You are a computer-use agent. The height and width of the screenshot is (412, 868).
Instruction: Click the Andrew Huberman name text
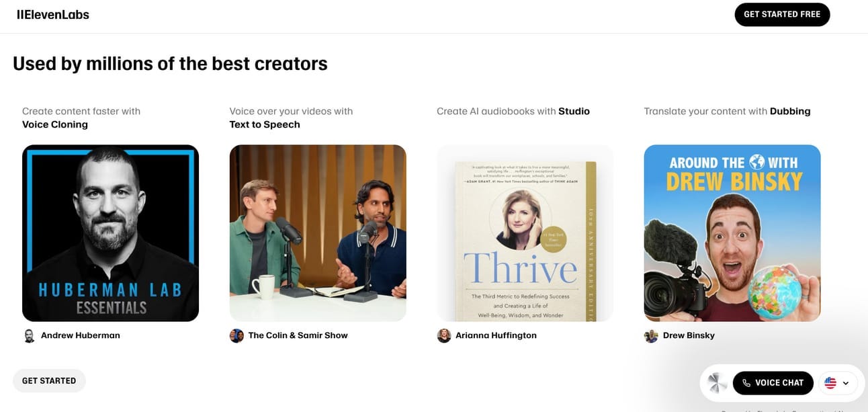click(x=81, y=335)
